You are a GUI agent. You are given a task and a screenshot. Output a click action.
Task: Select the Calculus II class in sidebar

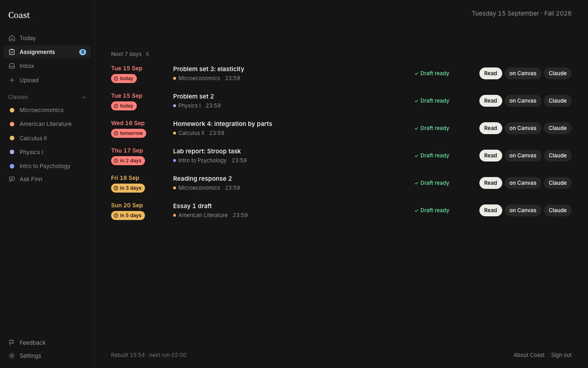[x=47, y=138]
